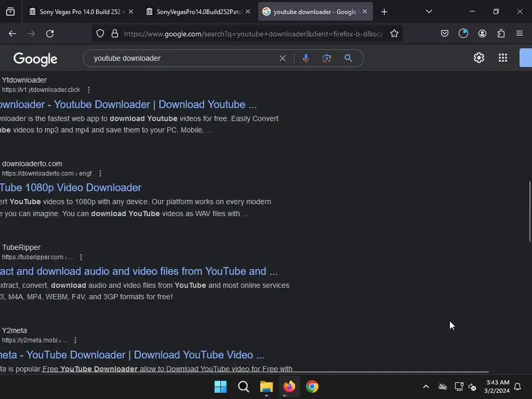532x399 pixels.
Task: Open Google apps grid
Action: point(503,58)
